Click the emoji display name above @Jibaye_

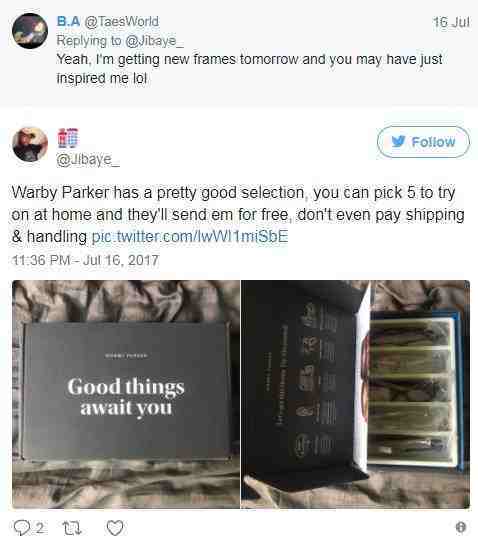[68, 138]
